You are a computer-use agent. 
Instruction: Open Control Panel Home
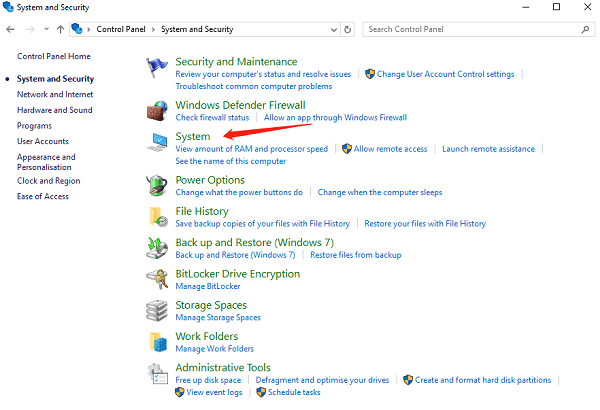[x=54, y=56]
